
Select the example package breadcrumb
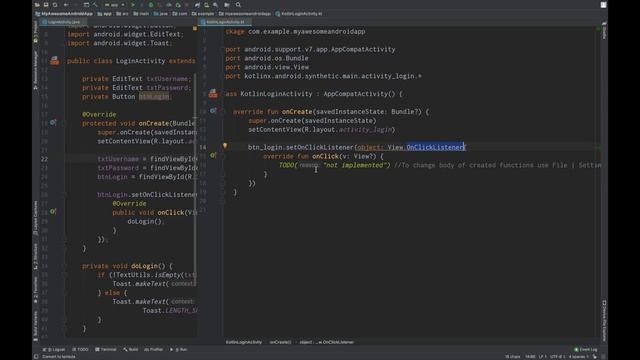(x=203, y=13)
